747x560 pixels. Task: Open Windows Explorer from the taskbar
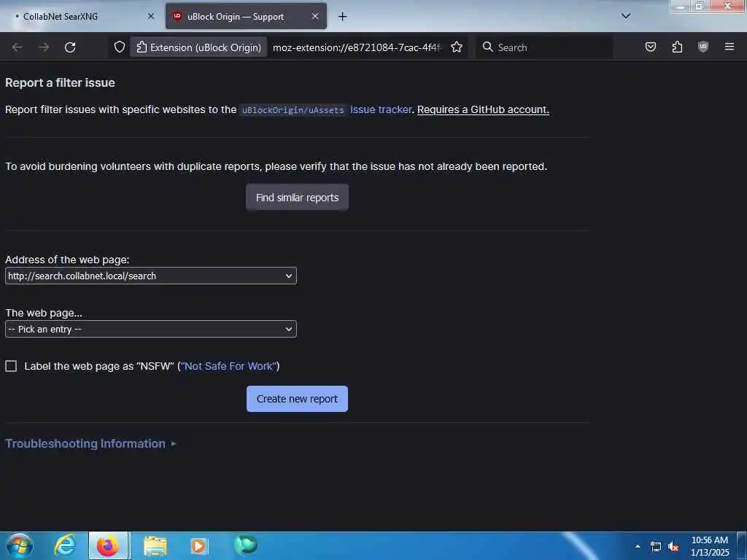(155, 546)
